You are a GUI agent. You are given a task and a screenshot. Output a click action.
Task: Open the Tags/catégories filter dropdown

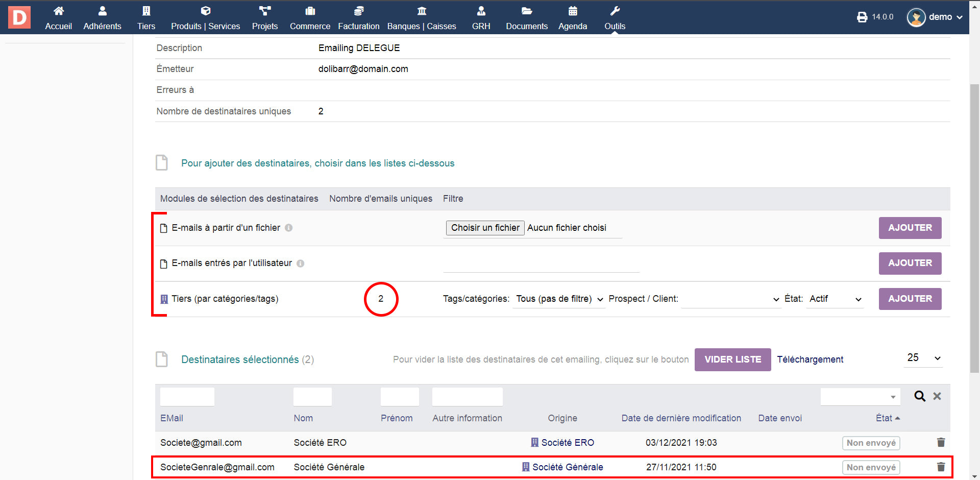click(x=559, y=299)
